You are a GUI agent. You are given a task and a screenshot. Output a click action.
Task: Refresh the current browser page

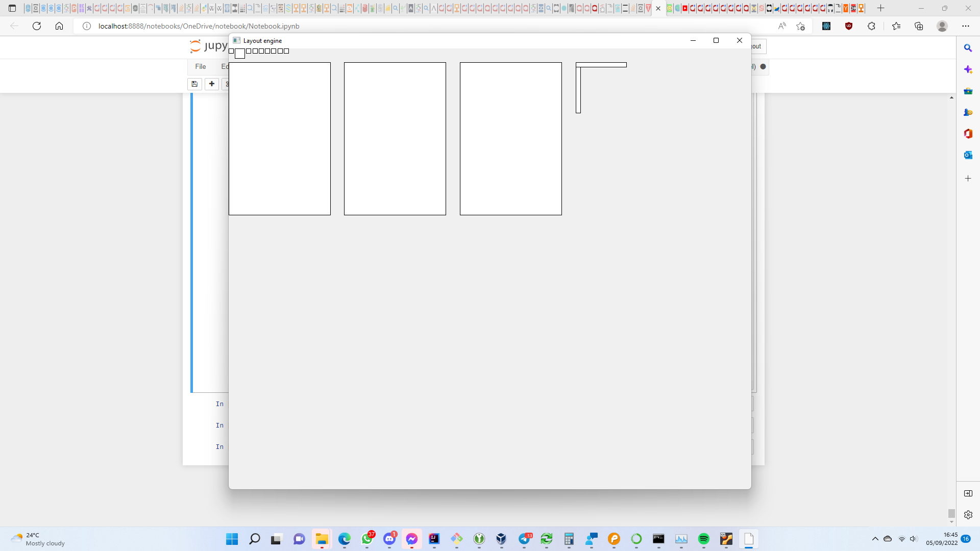[36, 26]
